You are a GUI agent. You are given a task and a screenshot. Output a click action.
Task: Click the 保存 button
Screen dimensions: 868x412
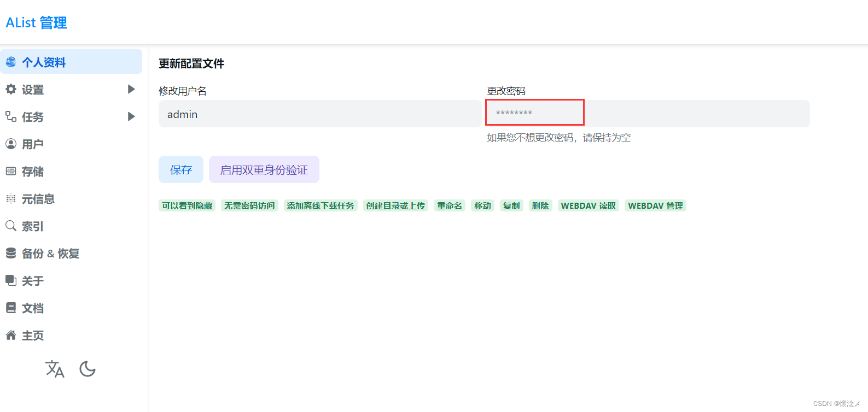tap(181, 169)
